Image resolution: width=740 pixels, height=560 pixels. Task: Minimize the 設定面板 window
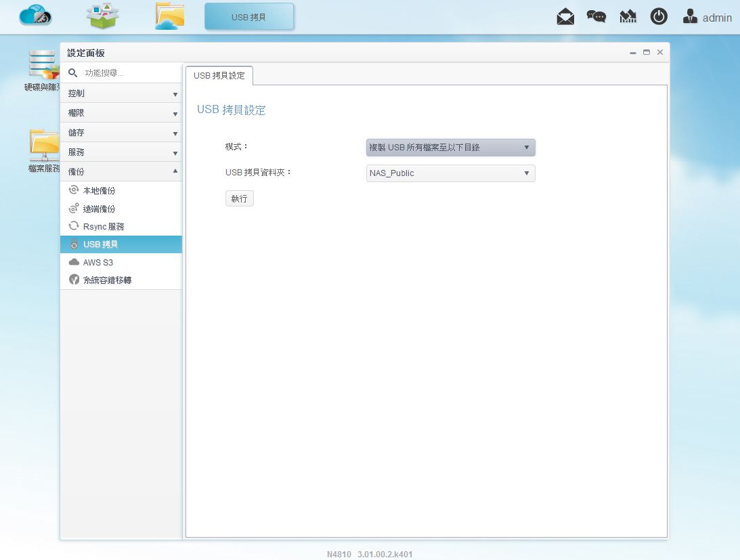point(633,52)
